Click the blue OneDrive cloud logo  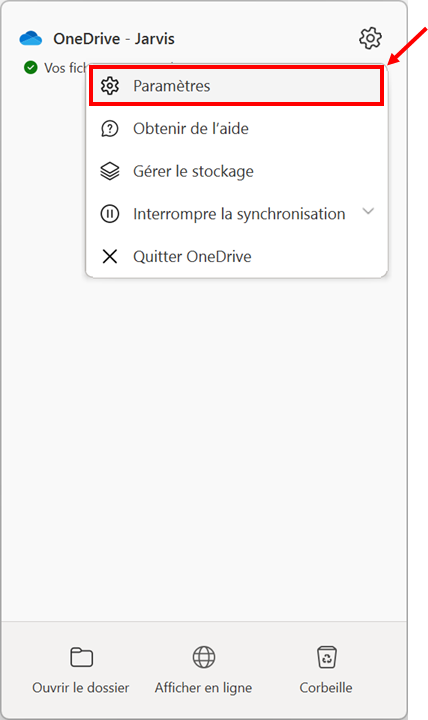coord(31,39)
